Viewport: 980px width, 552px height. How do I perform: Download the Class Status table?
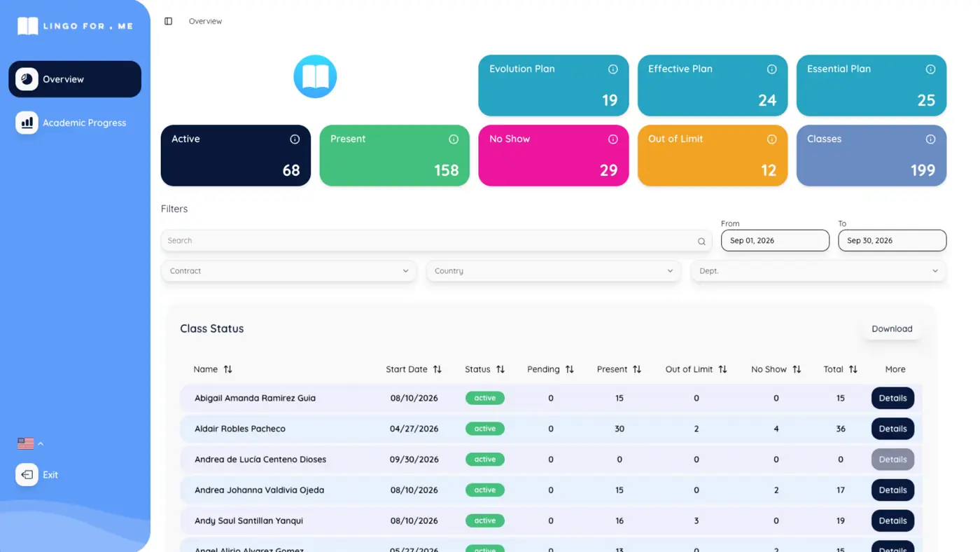pos(892,329)
